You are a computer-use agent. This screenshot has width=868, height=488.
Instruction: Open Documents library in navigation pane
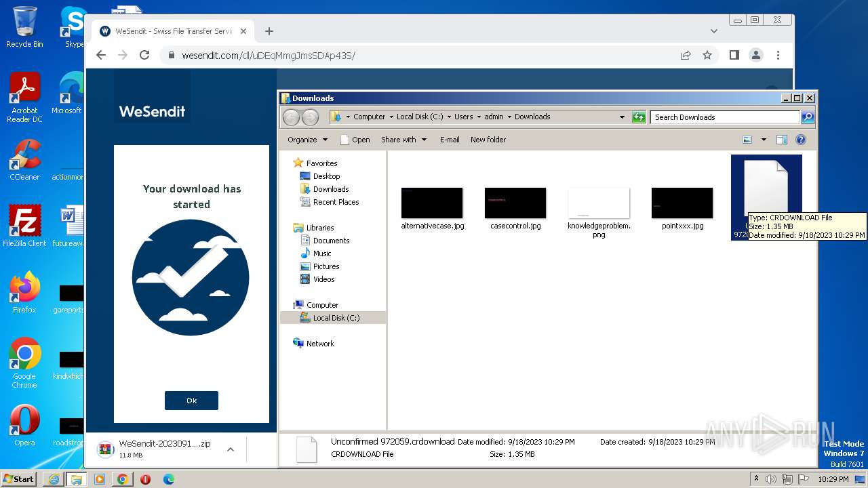coord(325,240)
